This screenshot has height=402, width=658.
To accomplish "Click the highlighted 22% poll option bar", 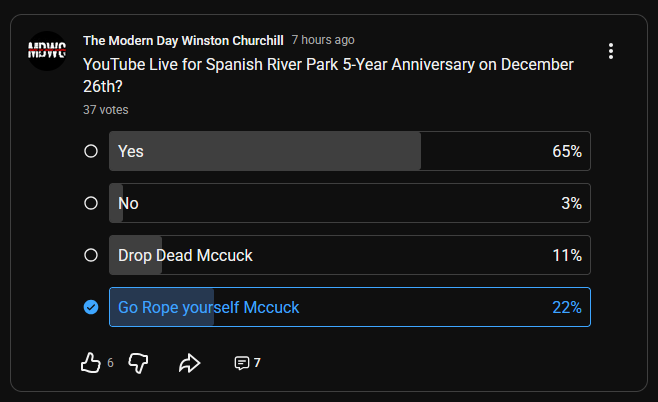I will (x=349, y=307).
